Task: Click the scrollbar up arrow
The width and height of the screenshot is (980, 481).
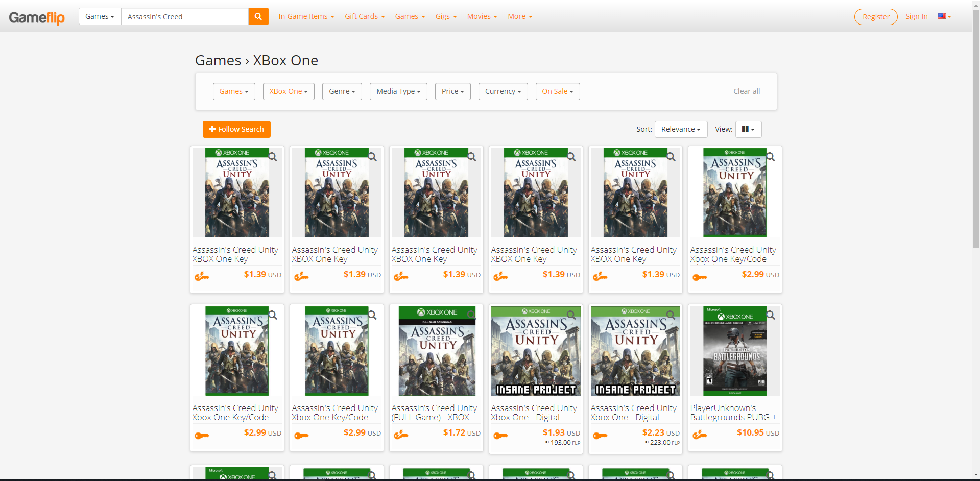Action: click(976, 4)
